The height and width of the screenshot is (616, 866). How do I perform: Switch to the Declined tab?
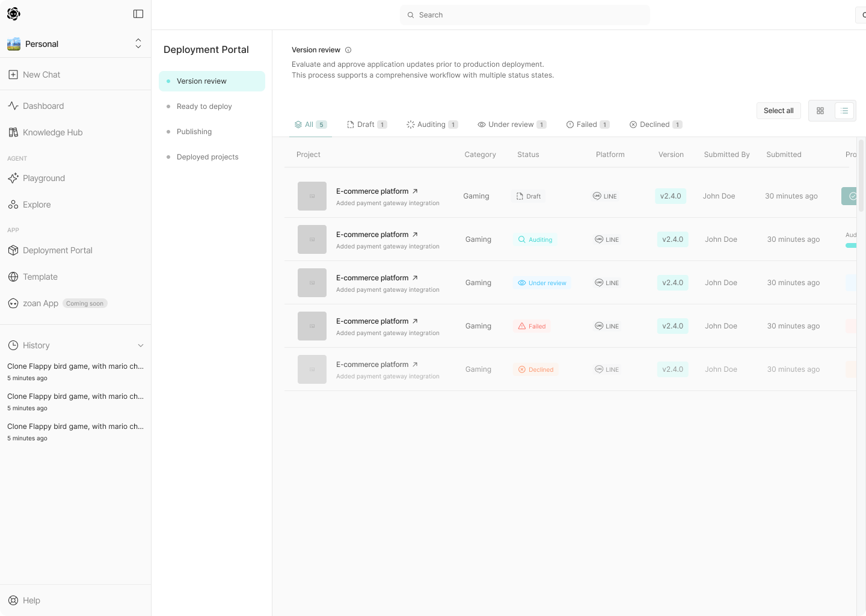point(656,125)
